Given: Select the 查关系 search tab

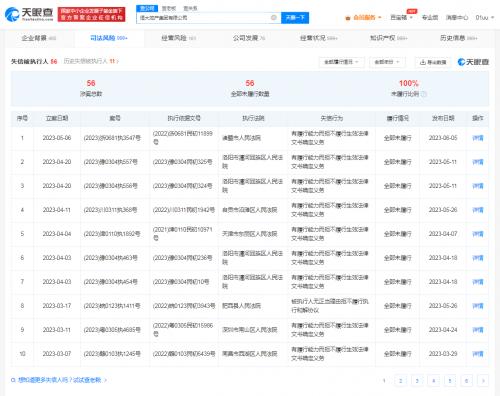Looking at the screenshot, I should coord(190,8).
